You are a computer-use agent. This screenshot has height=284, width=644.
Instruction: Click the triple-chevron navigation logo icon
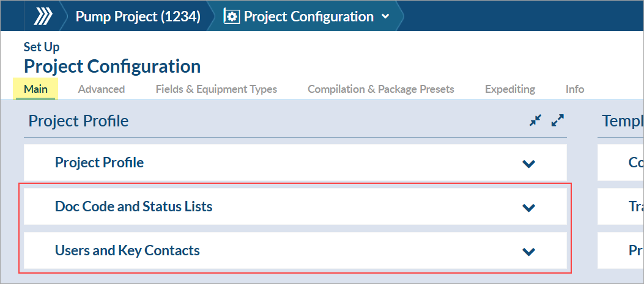pos(43,16)
